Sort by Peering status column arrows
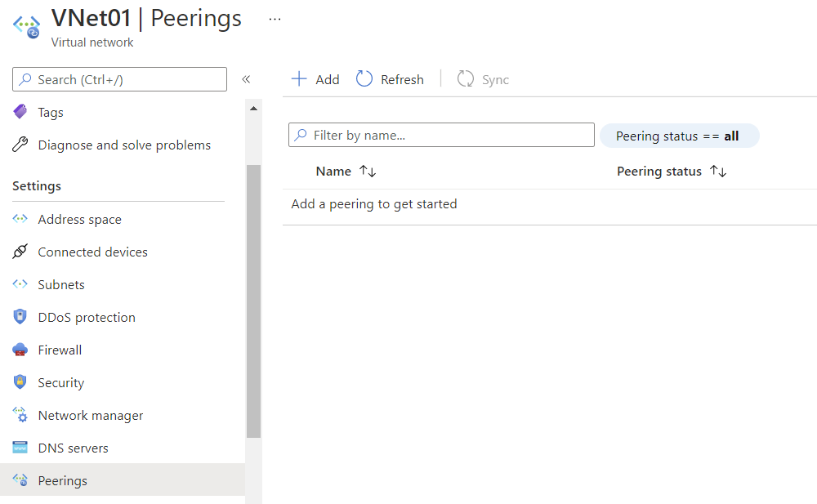817x504 pixels. pos(718,171)
